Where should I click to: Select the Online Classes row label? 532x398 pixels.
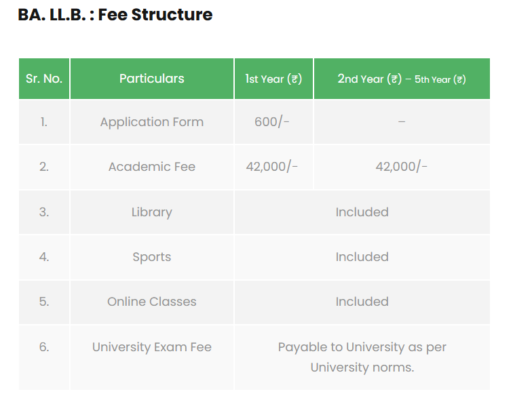152,302
